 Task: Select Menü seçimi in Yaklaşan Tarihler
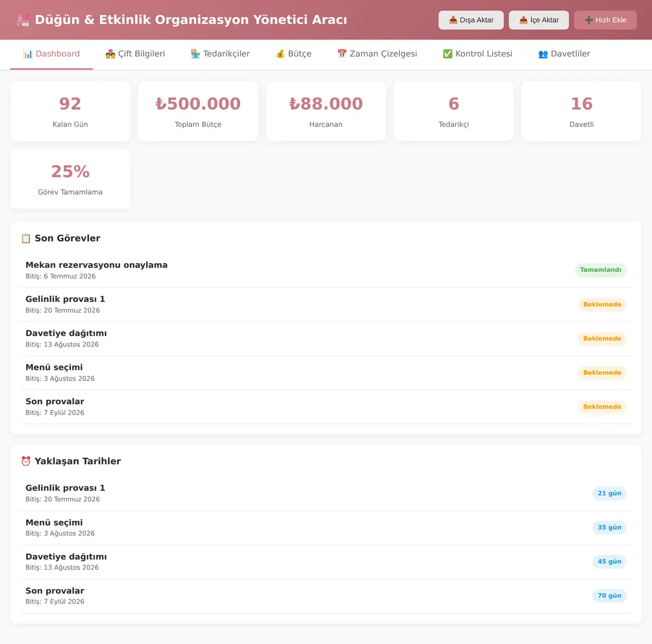click(x=326, y=528)
